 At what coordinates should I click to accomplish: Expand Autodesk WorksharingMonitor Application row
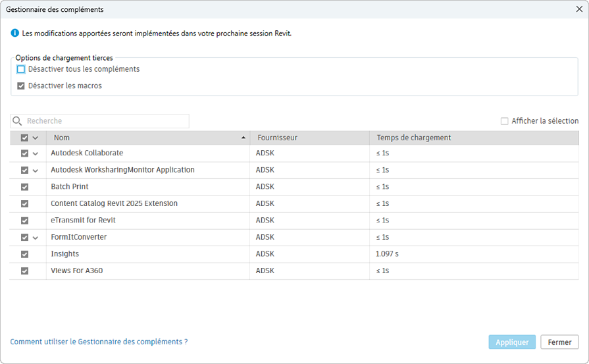pos(36,170)
